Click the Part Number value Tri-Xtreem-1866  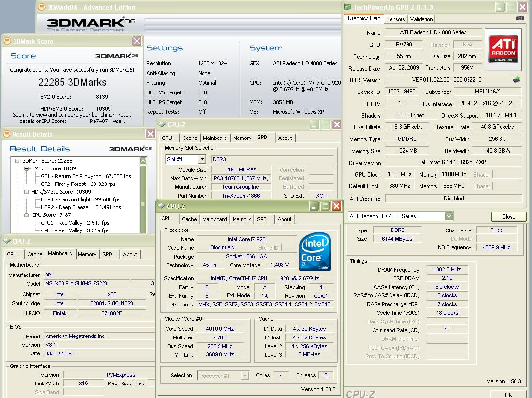point(241,196)
